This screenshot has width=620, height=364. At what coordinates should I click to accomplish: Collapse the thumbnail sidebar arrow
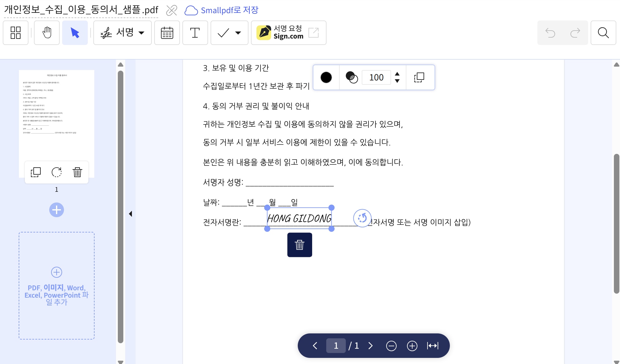(131, 214)
